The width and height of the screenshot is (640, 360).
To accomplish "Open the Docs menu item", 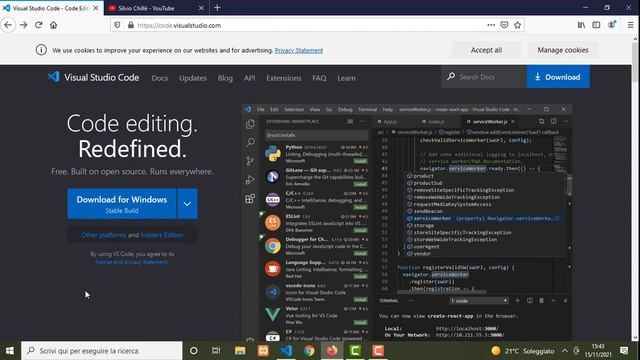I will click(x=160, y=78).
